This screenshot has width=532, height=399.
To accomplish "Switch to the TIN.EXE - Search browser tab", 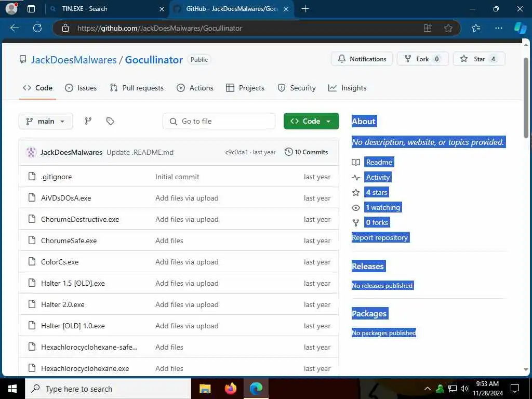I will (106, 9).
